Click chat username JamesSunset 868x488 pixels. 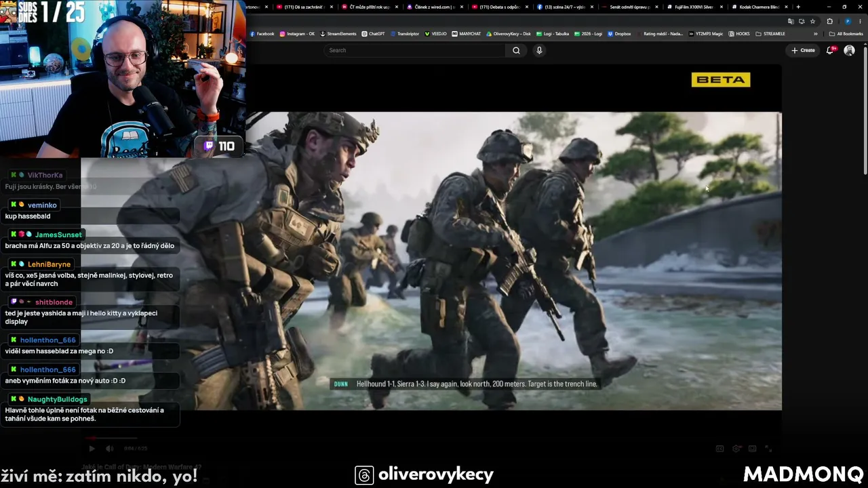(58, 235)
